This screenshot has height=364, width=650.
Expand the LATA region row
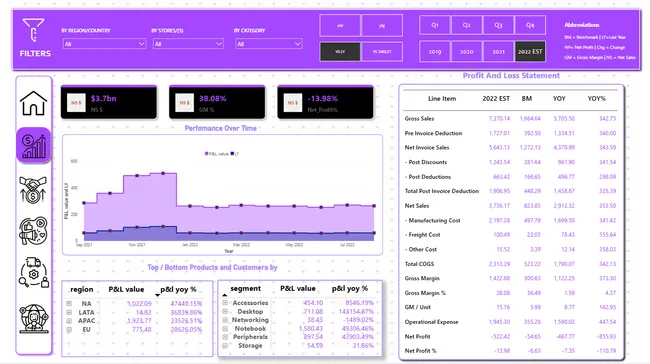(x=69, y=312)
